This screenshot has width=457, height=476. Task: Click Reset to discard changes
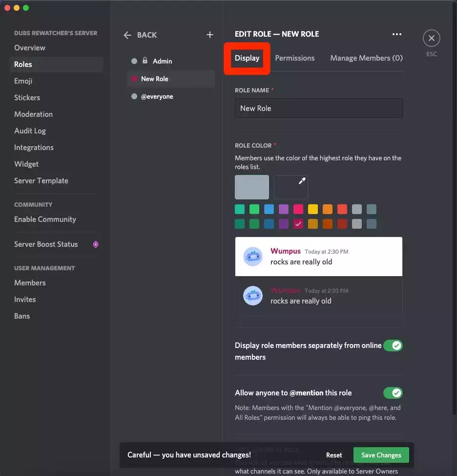(x=334, y=455)
